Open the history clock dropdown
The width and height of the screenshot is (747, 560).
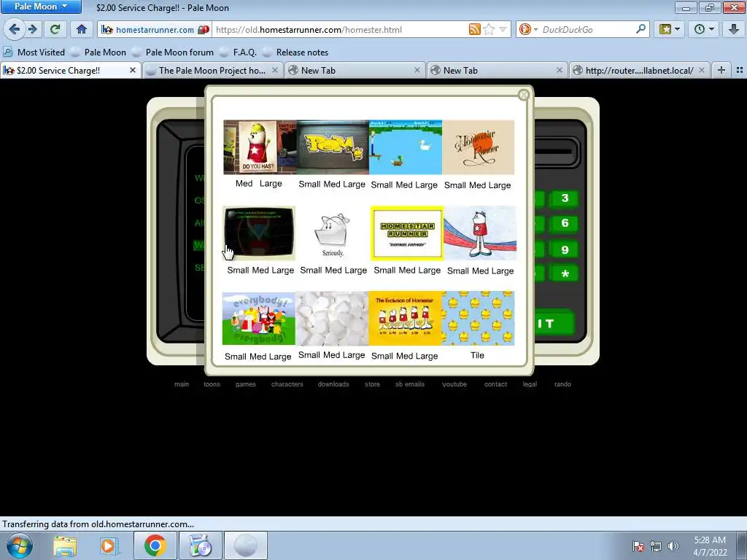click(x=704, y=29)
